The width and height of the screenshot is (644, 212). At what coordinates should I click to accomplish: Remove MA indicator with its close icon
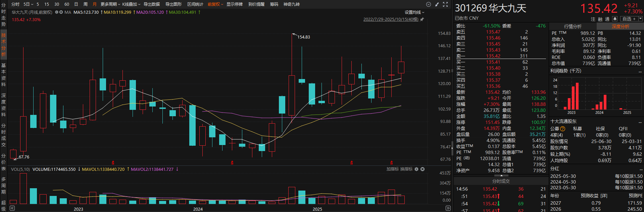pyautogui.click(x=61, y=12)
